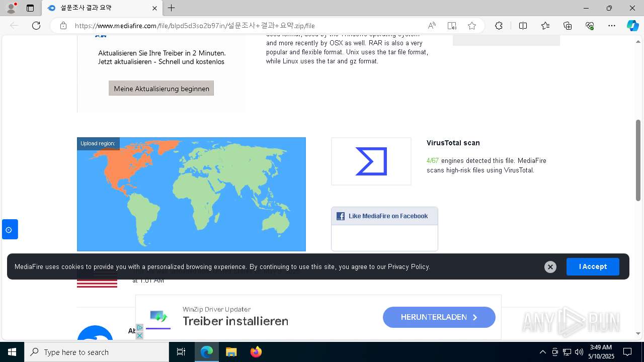Viewport: 644px width, 362px height.
Task: Open clock showing 3:49 AM
Action: click(601, 352)
